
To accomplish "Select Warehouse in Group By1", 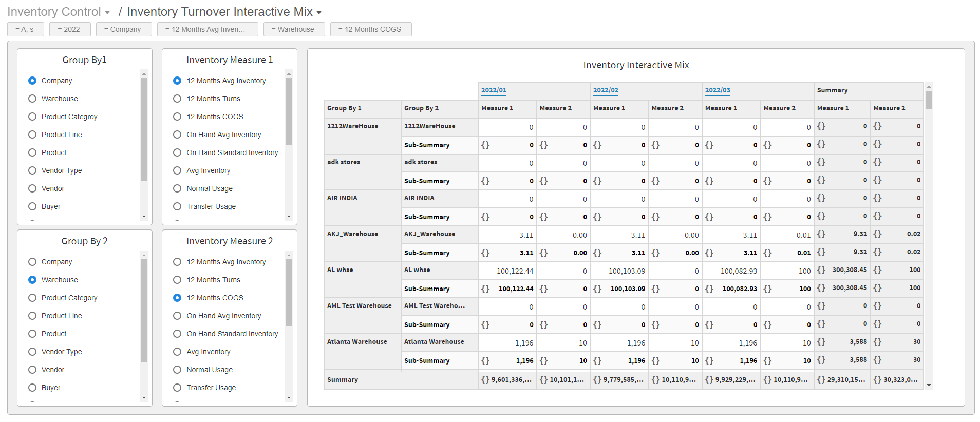I will (32, 99).
